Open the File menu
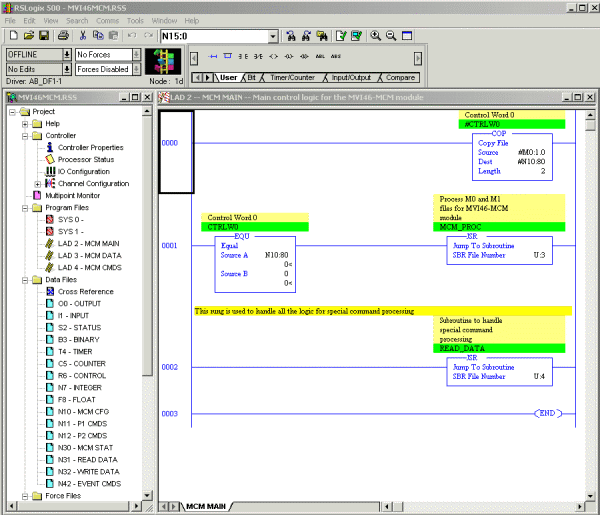 pyautogui.click(x=10, y=21)
